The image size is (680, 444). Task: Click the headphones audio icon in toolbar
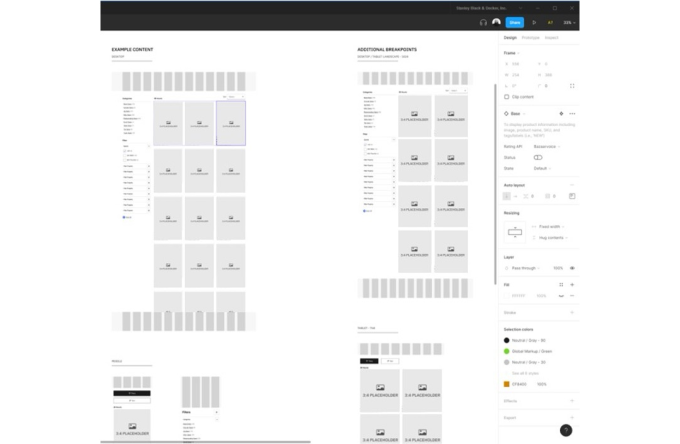click(x=483, y=21)
